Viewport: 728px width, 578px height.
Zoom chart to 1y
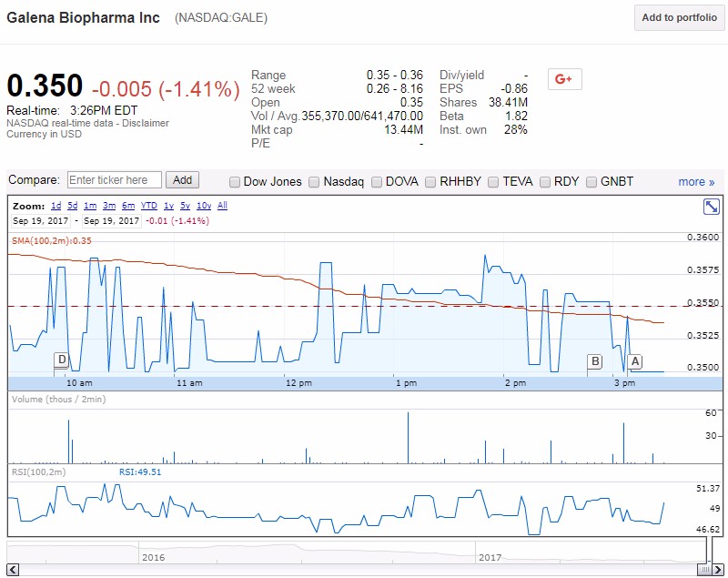coord(168,206)
